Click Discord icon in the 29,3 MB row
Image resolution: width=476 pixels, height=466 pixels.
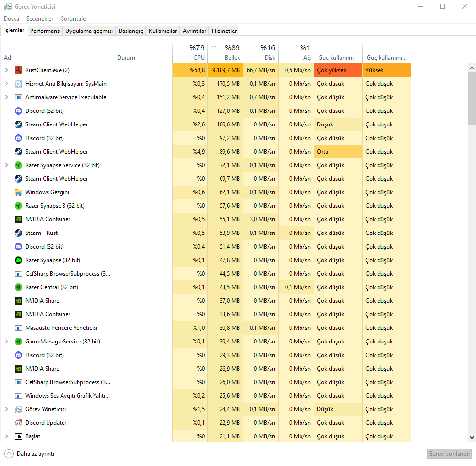click(x=18, y=355)
